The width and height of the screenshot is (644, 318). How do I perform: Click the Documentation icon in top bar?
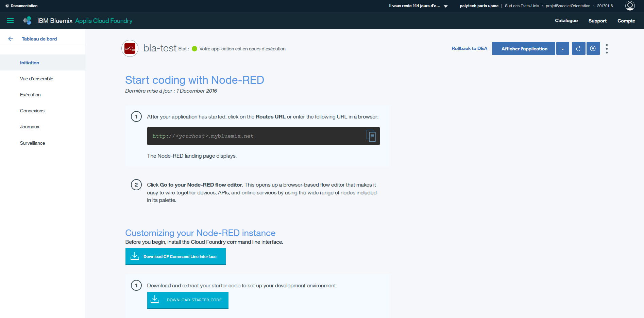(x=7, y=6)
